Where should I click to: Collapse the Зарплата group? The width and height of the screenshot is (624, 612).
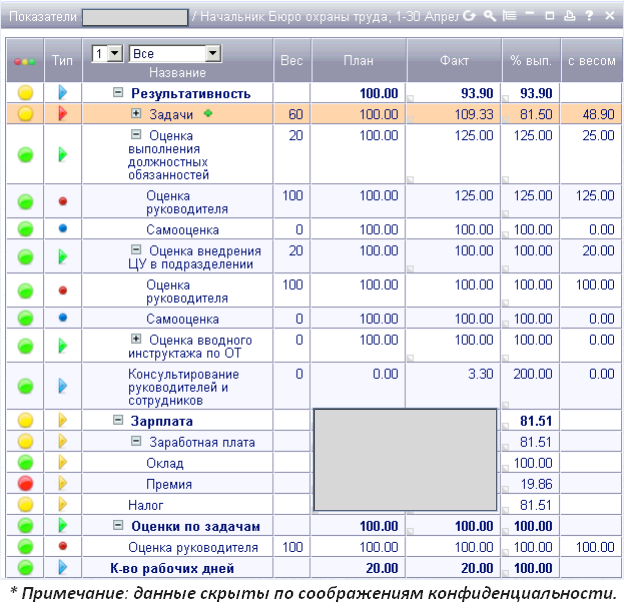[x=118, y=420]
